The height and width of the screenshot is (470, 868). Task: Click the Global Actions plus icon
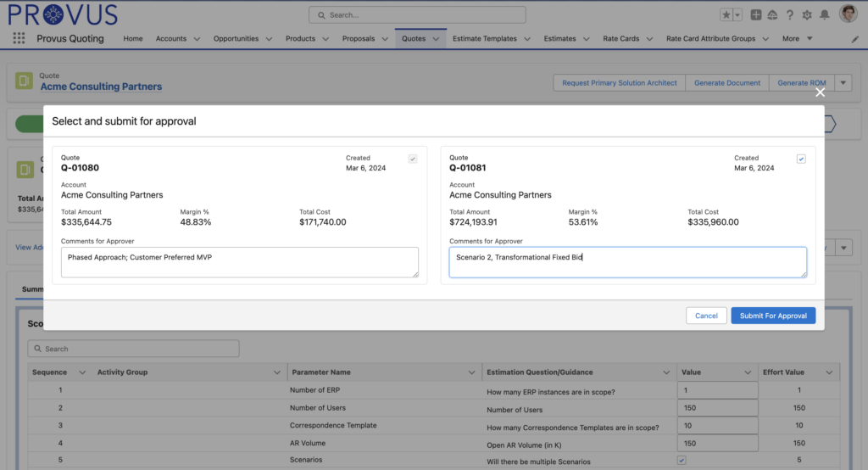[756, 14]
